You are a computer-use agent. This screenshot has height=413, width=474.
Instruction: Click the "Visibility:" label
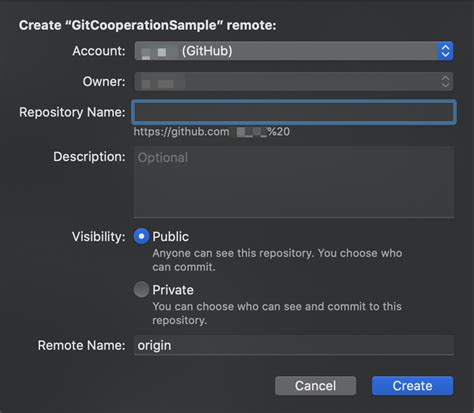99,237
